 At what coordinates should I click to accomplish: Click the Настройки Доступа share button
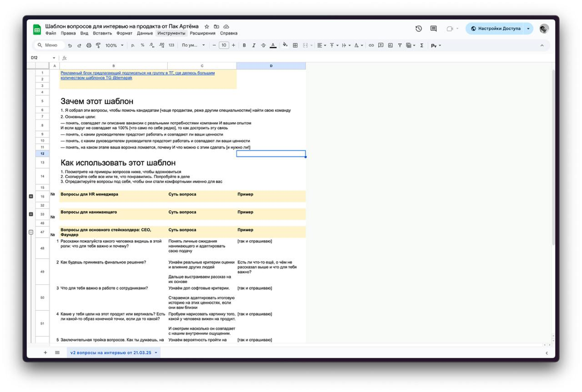tap(495, 29)
